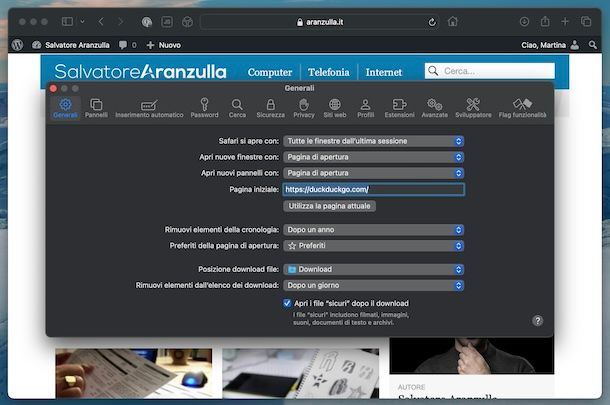Expand 'Apri nuovi pannelli con' dropdown
Image resolution: width=610 pixels, height=405 pixels.
[x=373, y=173]
